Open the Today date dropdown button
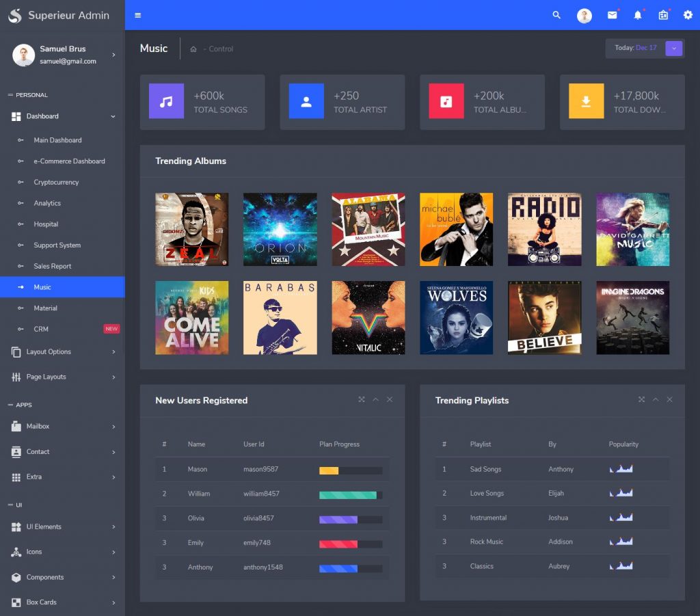The width and height of the screenshot is (700, 616). click(673, 48)
